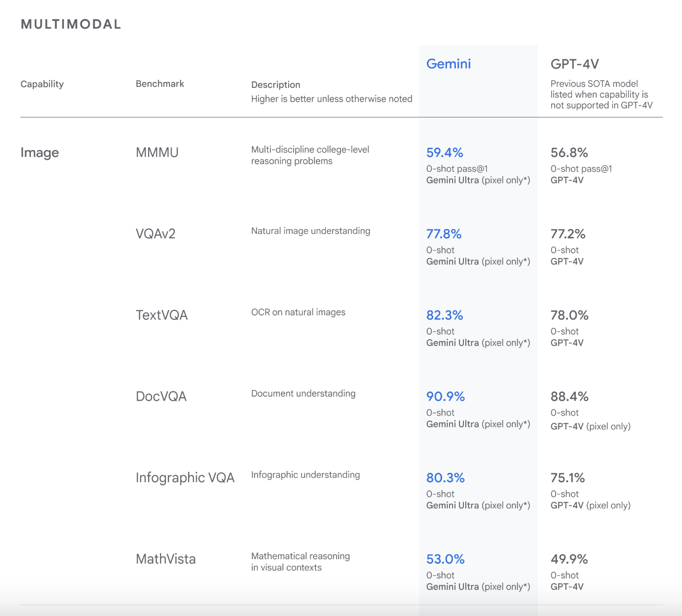
Task: Click the Description column label
Action: point(275,85)
